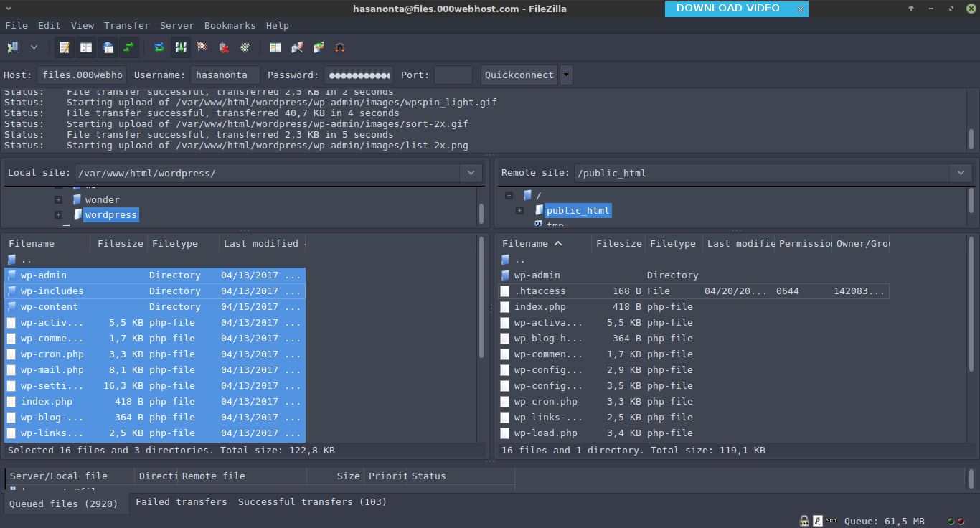Toggle processing of the transfer queue
This screenshot has width=980, height=528.
pos(181,47)
